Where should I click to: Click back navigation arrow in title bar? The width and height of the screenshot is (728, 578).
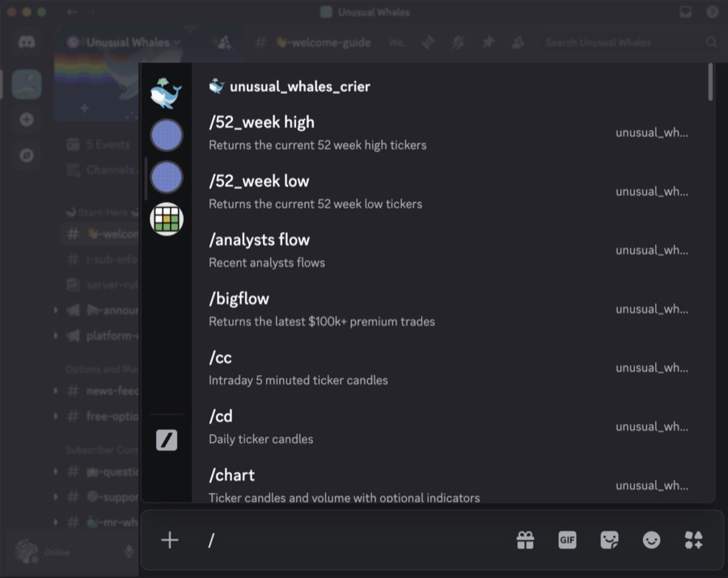click(x=72, y=12)
